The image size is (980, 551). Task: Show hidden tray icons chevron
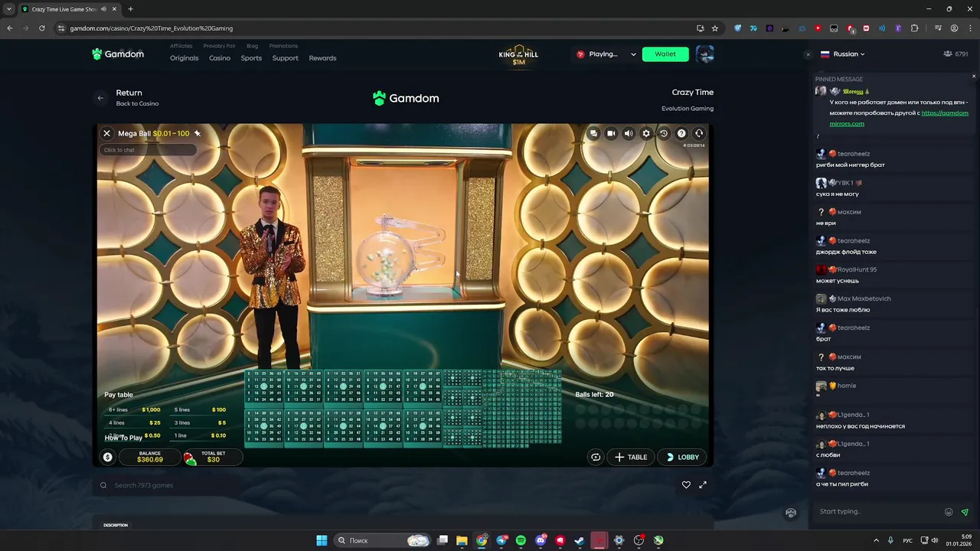(876, 540)
